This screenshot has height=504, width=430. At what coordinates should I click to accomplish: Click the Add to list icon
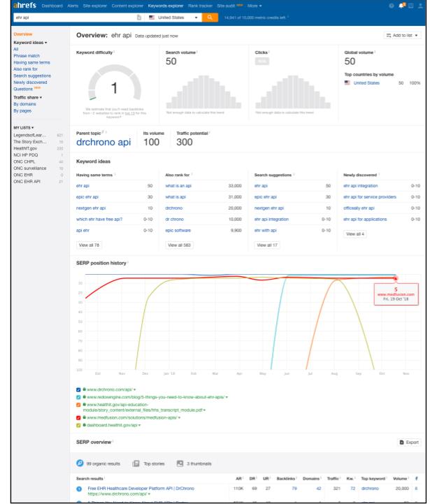(x=389, y=36)
